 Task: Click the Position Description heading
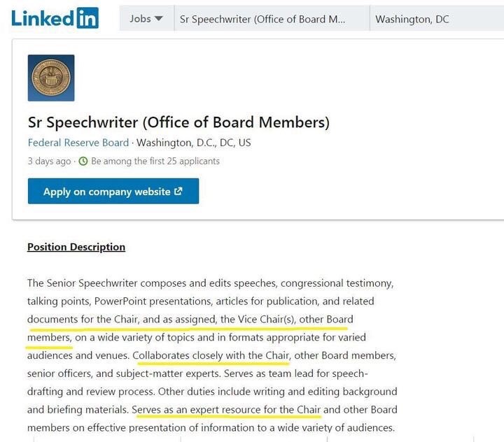(76, 247)
